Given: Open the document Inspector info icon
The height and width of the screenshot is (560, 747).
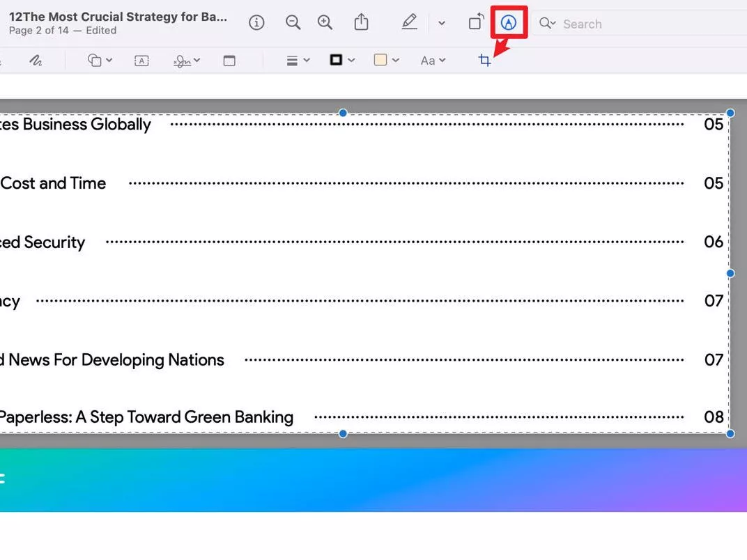Looking at the screenshot, I should 256,22.
